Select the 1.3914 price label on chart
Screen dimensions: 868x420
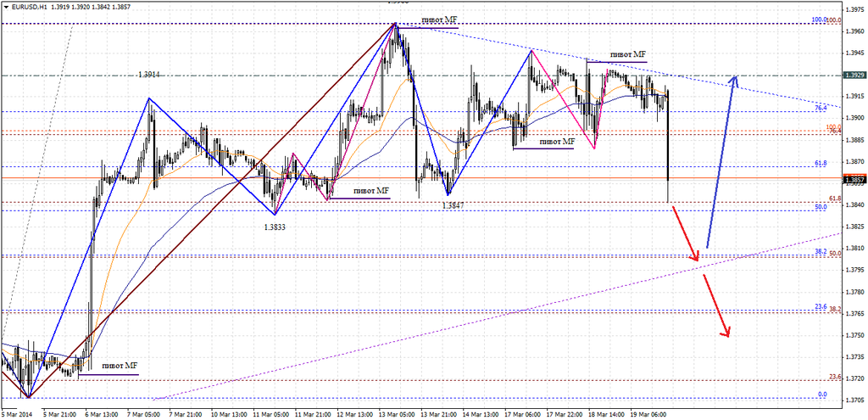pyautogui.click(x=149, y=76)
